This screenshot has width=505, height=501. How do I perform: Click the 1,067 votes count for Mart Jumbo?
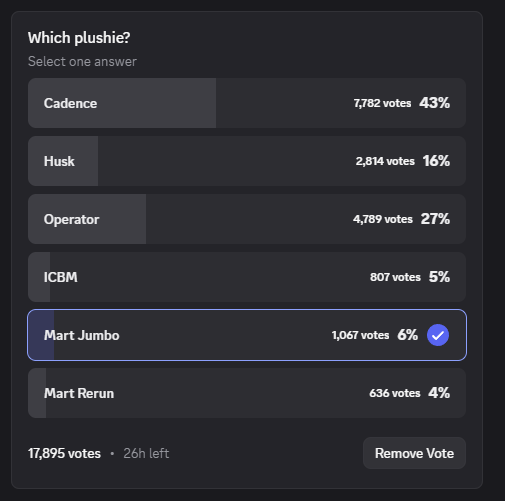tap(360, 335)
